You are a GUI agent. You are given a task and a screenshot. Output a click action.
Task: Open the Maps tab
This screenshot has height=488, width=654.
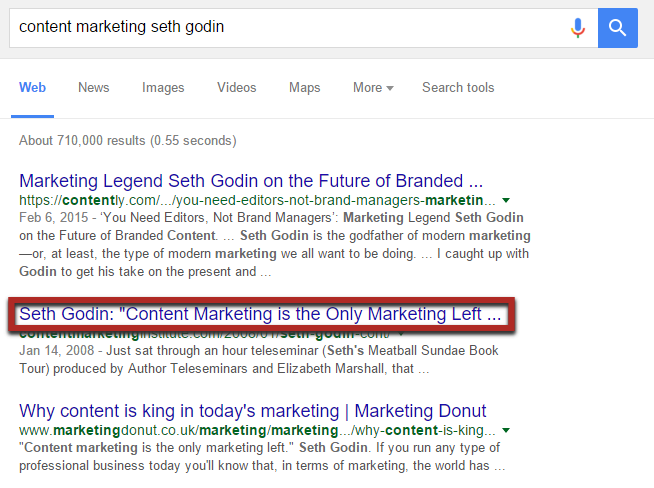(304, 88)
